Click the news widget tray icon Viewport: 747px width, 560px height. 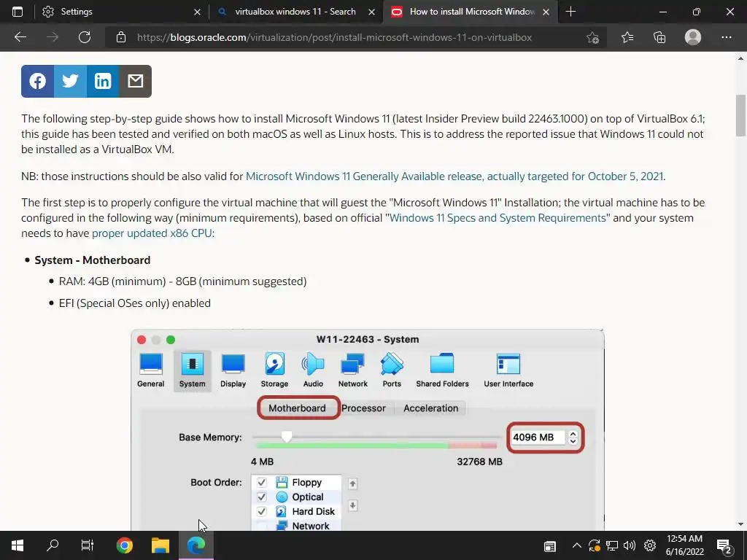point(550,545)
